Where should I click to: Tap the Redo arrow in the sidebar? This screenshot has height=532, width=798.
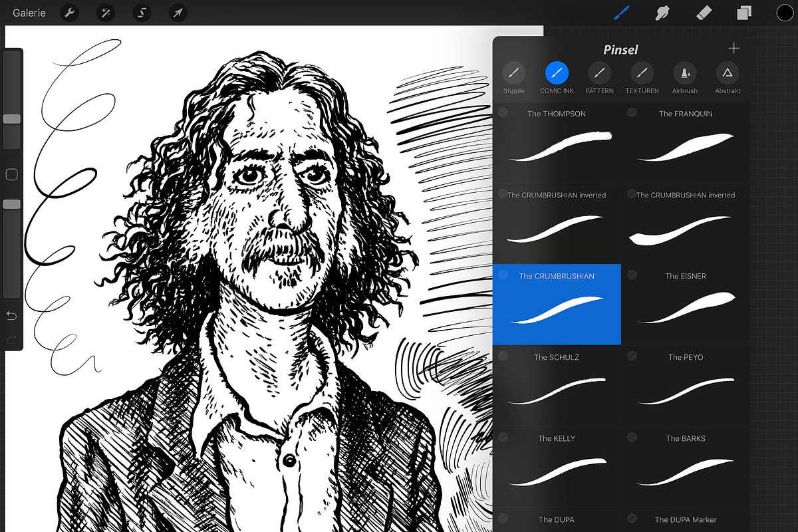(x=11, y=340)
